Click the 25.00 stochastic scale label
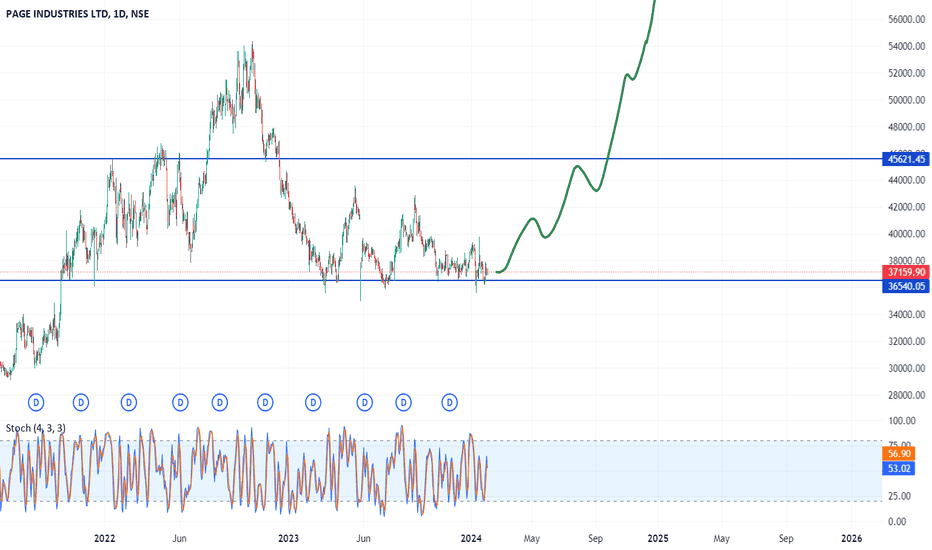 tap(899, 496)
